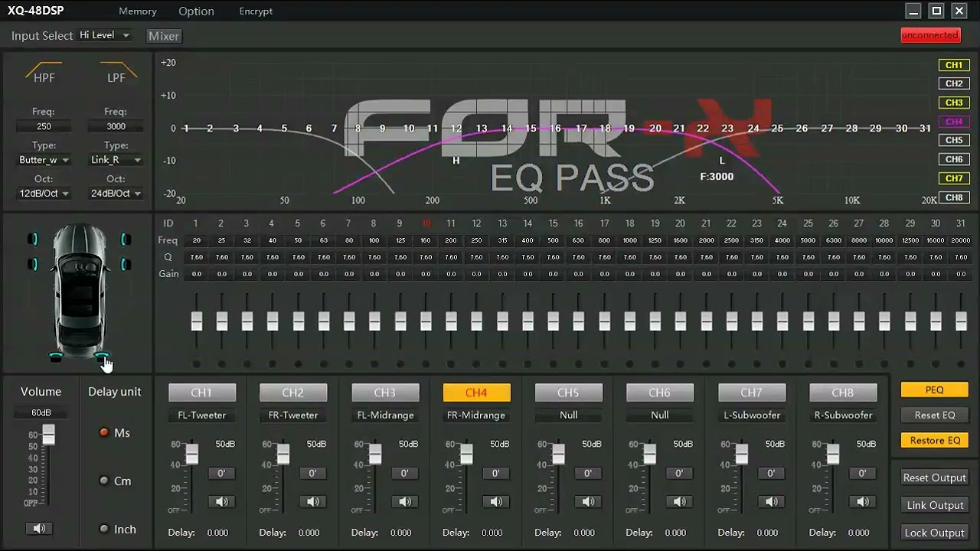Image resolution: width=980 pixels, height=551 pixels.
Task: Open the Encrypt menu
Action: coord(256,11)
